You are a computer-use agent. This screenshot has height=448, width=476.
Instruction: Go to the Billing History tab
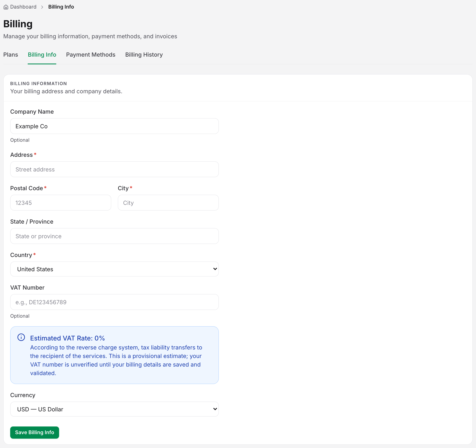[x=144, y=55]
